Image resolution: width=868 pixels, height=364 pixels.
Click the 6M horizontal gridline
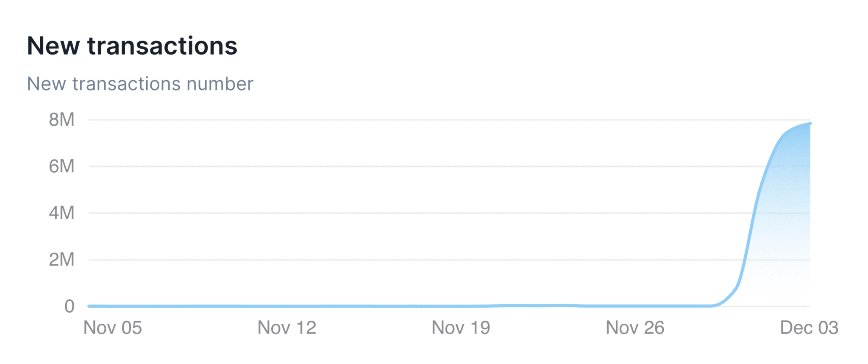point(424,166)
